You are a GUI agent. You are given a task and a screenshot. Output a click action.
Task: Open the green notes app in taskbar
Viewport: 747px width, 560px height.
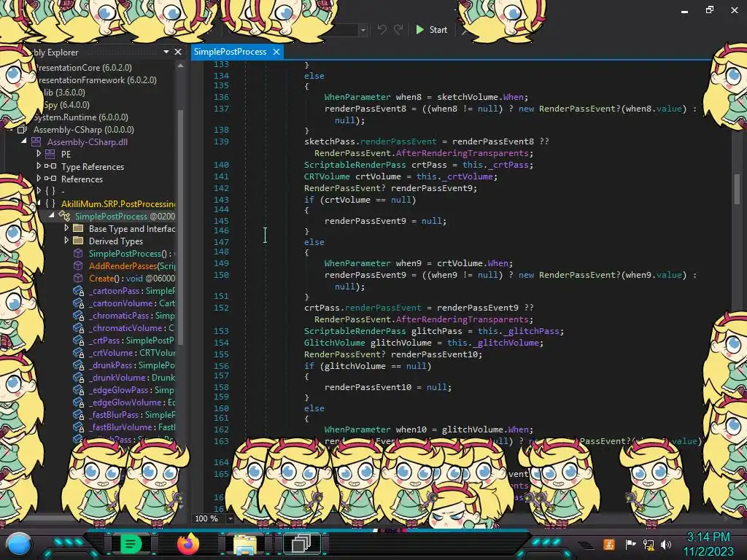[131, 544]
